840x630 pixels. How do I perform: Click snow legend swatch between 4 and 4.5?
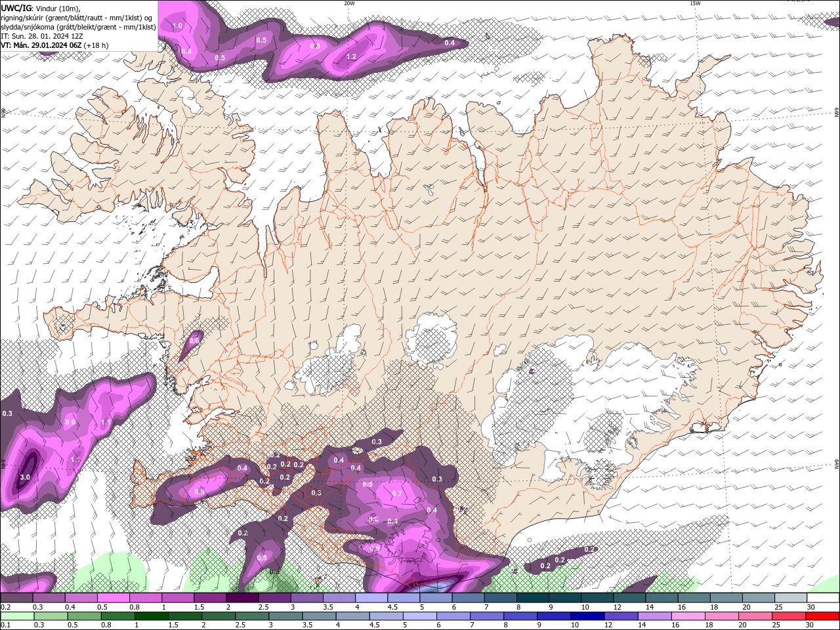[371, 598]
